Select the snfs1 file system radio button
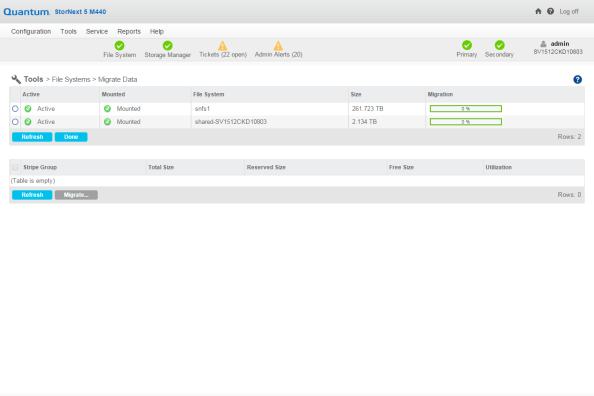This screenshot has height=396, width=594. (x=15, y=109)
